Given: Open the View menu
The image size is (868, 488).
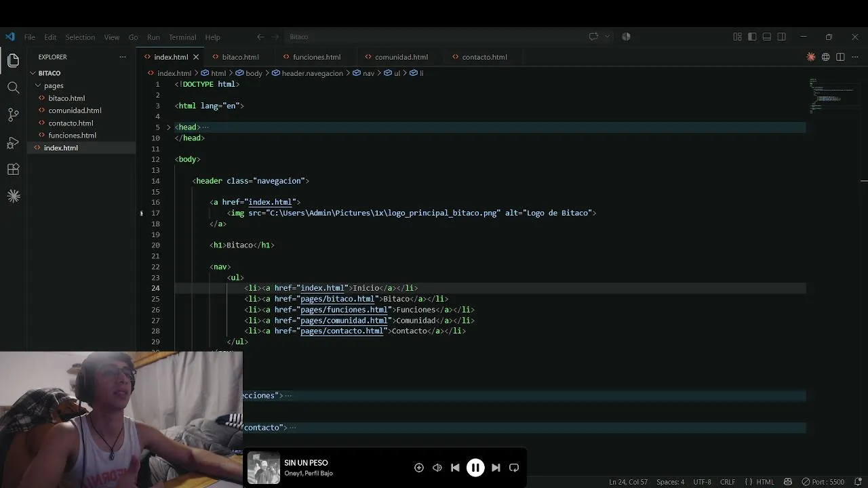Looking at the screenshot, I should click(112, 37).
